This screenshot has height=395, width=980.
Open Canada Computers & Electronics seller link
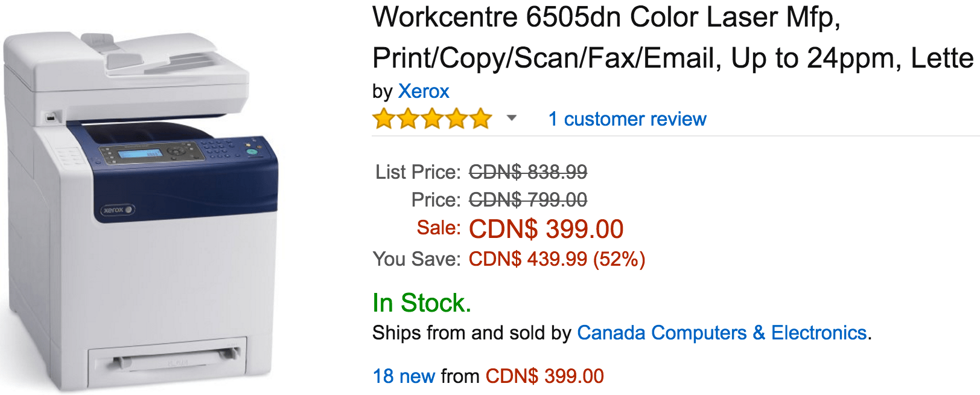pyautogui.click(x=722, y=333)
